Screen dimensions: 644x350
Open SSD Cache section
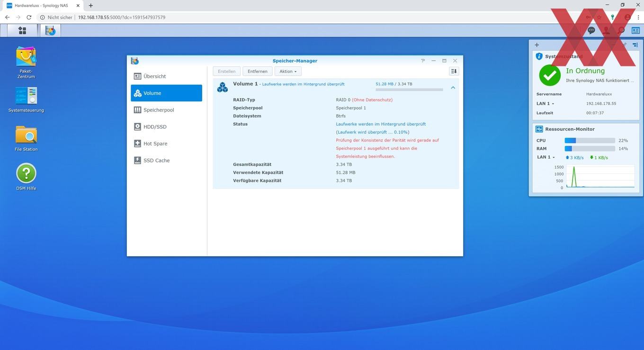(166, 161)
